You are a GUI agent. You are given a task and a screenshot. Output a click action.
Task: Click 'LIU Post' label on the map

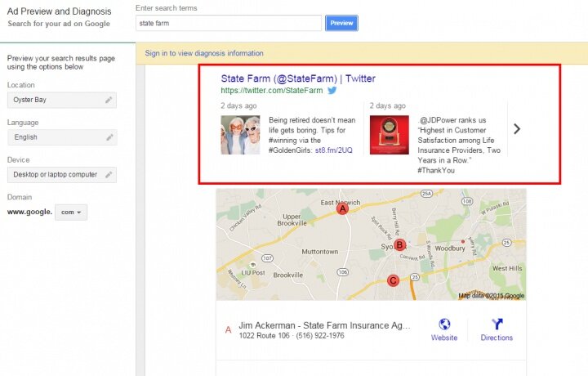tap(252, 273)
